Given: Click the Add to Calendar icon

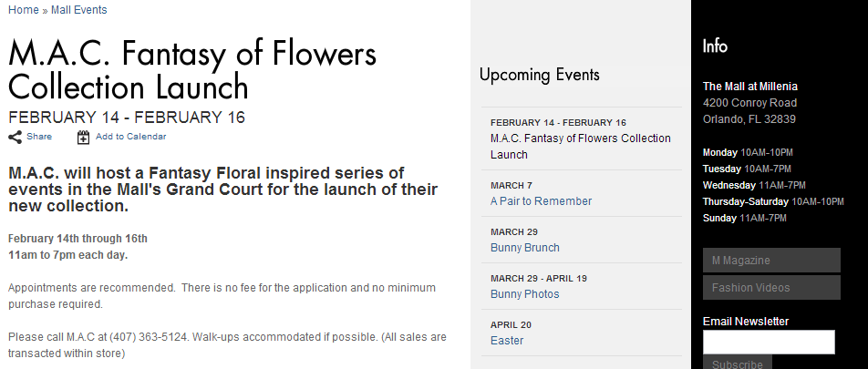Looking at the screenshot, I should (x=83, y=138).
